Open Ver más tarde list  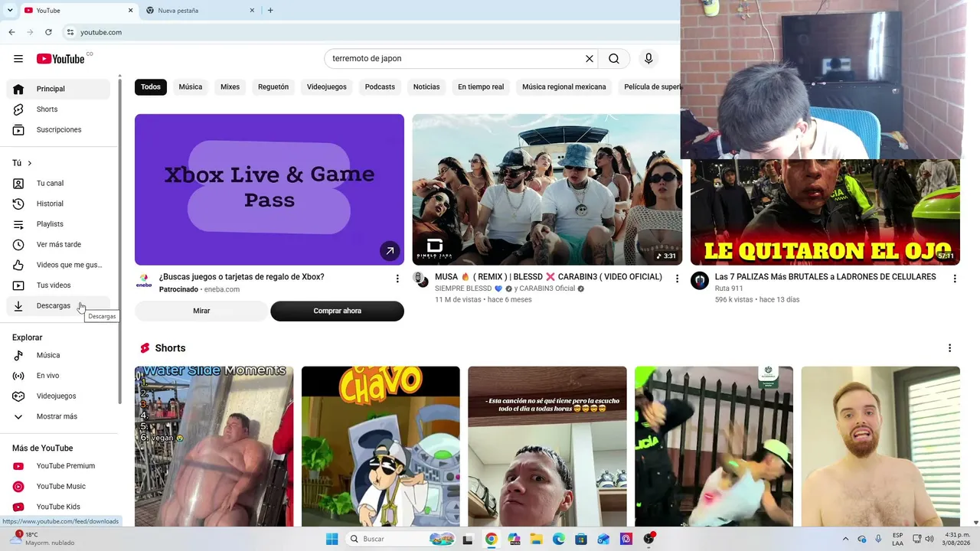click(58, 245)
